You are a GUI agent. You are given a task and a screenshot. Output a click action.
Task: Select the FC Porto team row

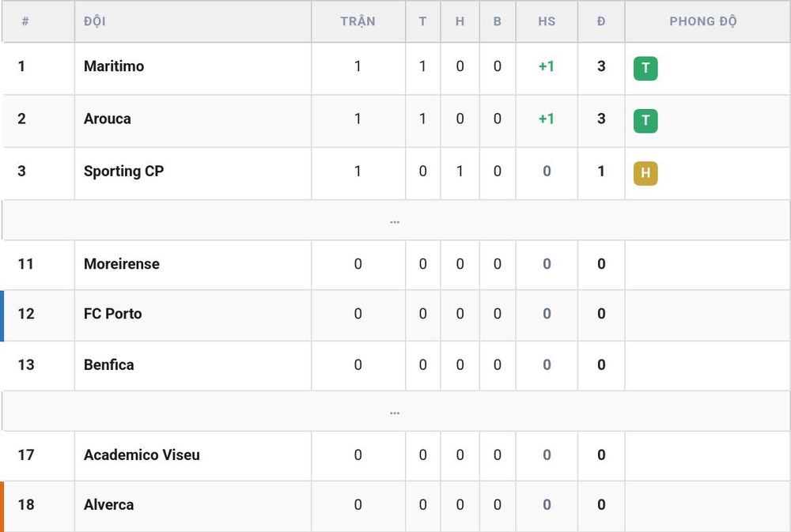click(395, 315)
